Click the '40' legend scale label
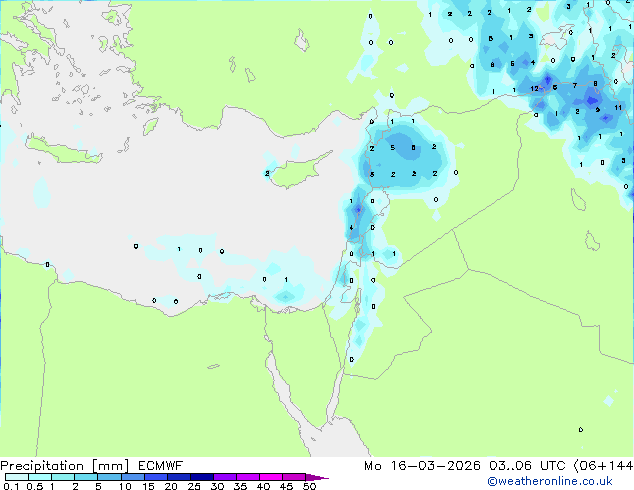 pyautogui.click(x=264, y=486)
